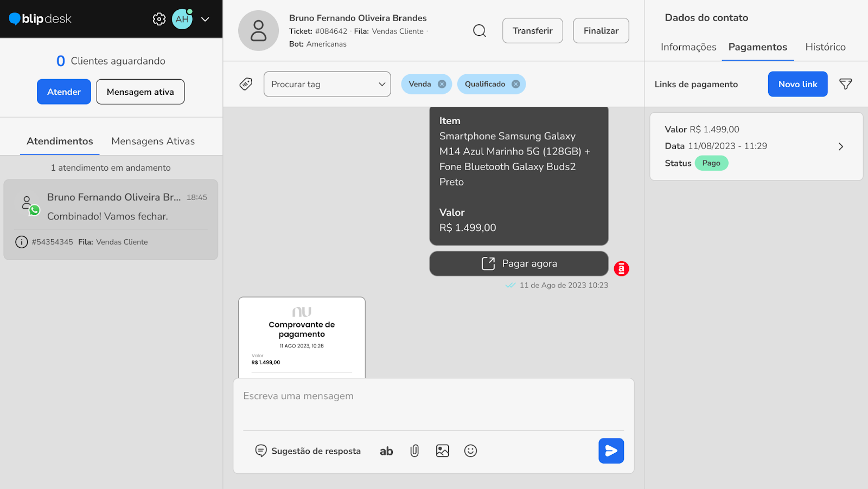Click the Valor R$ 1.499,00 text in the payment card
Viewport: 868px width, 489px height.
tap(702, 130)
